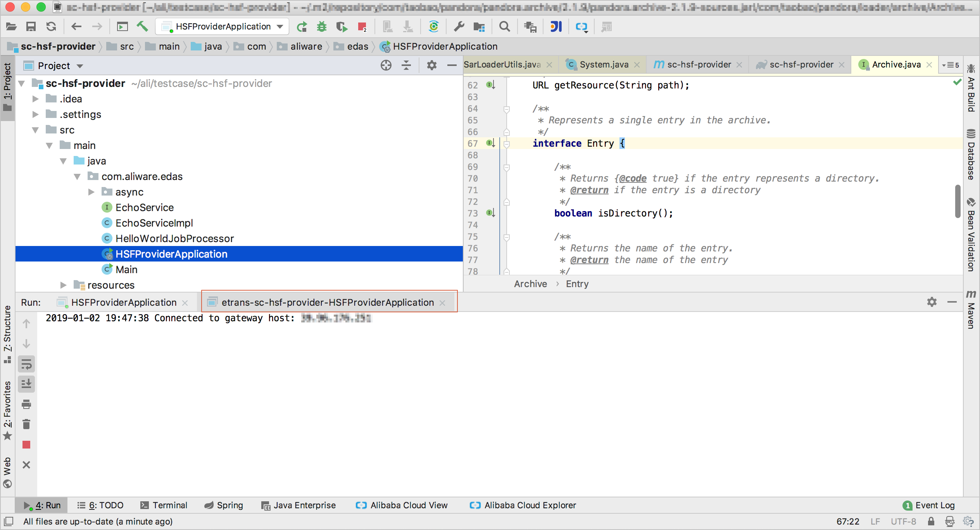The height and width of the screenshot is (530, 980).
Task: Click the Scroll from Source target icon
Action: click(386, 66)
